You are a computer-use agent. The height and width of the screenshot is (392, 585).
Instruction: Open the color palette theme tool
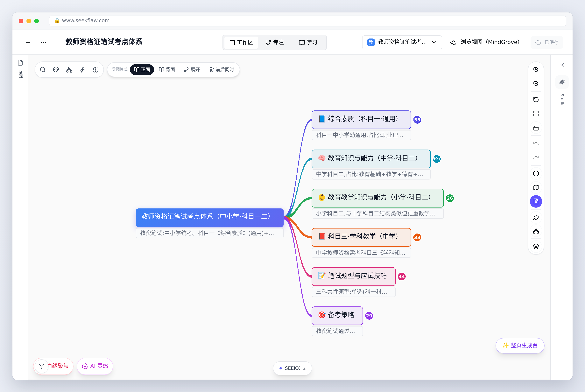[x=56, y=69]
